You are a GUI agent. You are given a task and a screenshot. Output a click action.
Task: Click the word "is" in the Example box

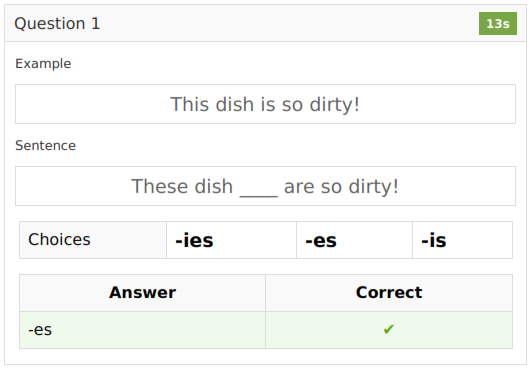(x=268, y=104)
